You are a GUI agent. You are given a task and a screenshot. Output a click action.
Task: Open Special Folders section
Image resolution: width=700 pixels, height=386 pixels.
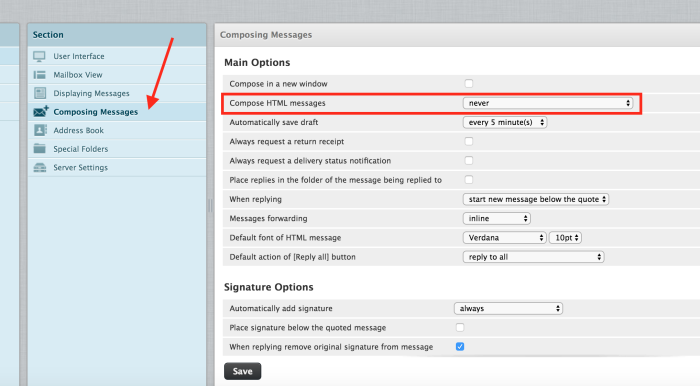117,149
